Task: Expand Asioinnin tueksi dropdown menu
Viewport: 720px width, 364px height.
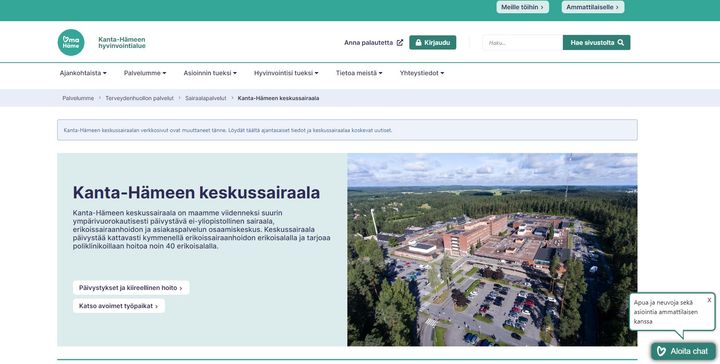Action: pyautogui.click(x=210, y=73)
